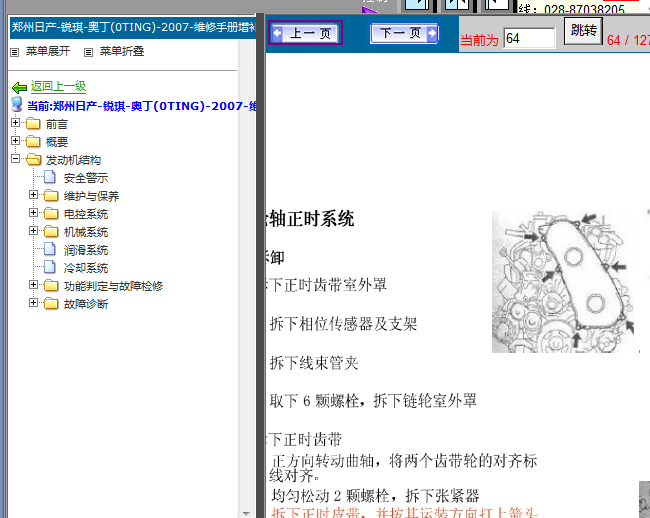Open the 安全警示 page
The height and width of the screenshot is (518, 650).
click(86, 178)
